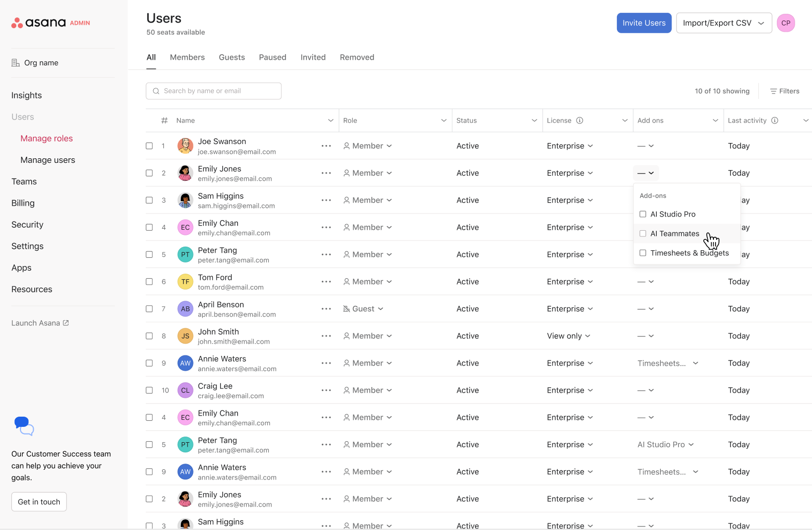812x530 pixels.
Task: Click Tom Ford's TF avatar
Action: coord(185,282)
